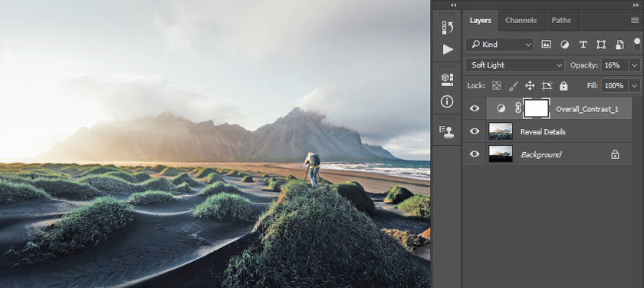644x288 pixels.
Task: Collapse the icon dock double arrows
Action: (453, 5)
